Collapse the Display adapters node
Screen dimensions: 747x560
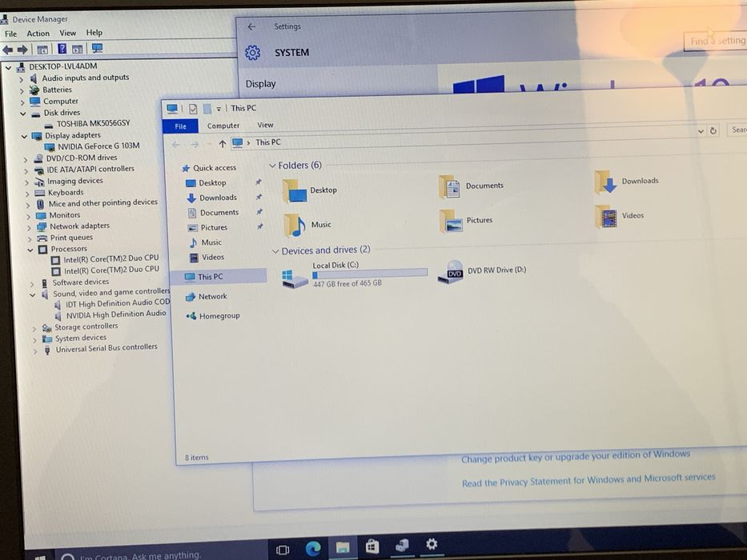coord(24,137)
